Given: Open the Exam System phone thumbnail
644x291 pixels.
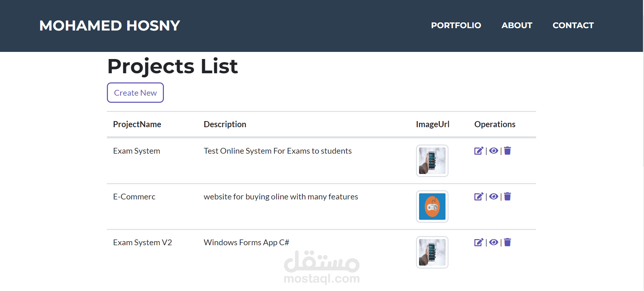Looking at the screenshot, I should (432, 161).
